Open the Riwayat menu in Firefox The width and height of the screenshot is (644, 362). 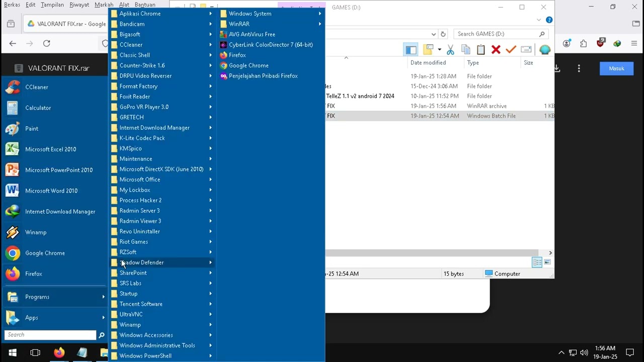[79, 5]
